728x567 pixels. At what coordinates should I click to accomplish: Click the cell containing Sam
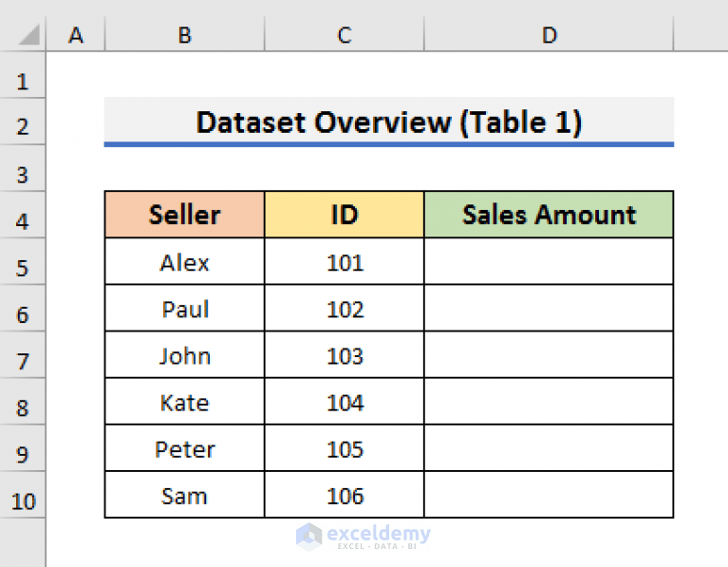[185, 495]
